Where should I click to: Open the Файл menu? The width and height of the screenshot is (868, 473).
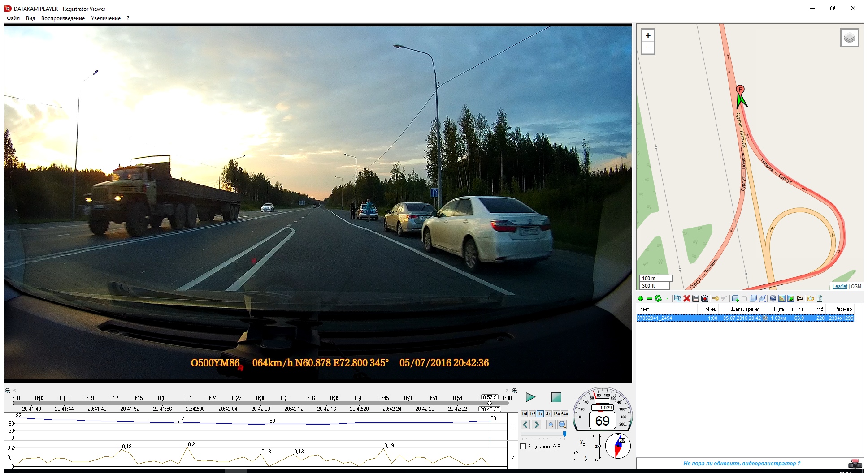tap(13, 18)
